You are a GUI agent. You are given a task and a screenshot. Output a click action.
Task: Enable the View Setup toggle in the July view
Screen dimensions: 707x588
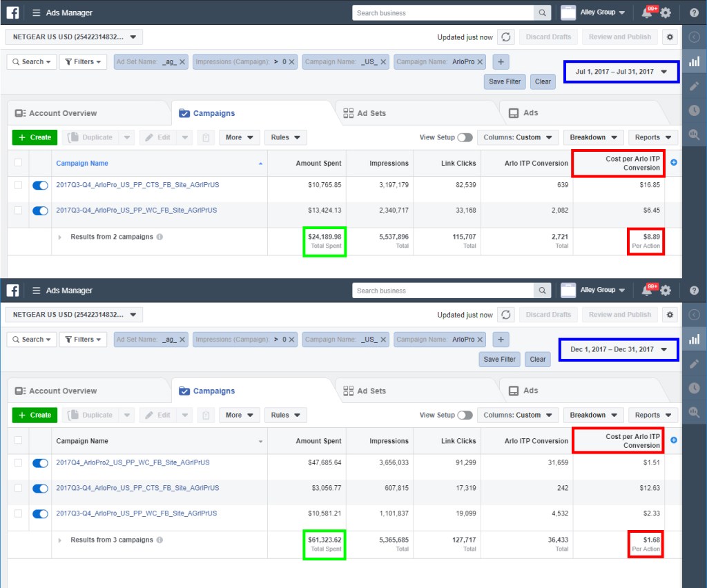pyautogui.click(x=465, y=137)
